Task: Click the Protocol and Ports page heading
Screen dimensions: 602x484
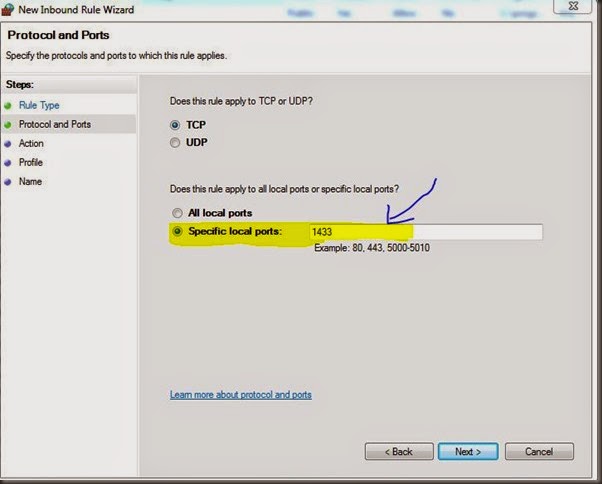Action: coord(58,35)
